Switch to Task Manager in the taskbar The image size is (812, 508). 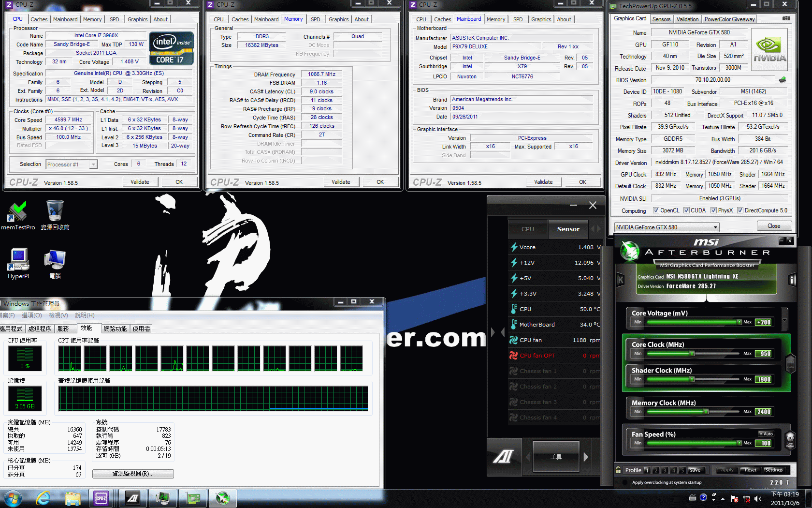tap(162, 498)
